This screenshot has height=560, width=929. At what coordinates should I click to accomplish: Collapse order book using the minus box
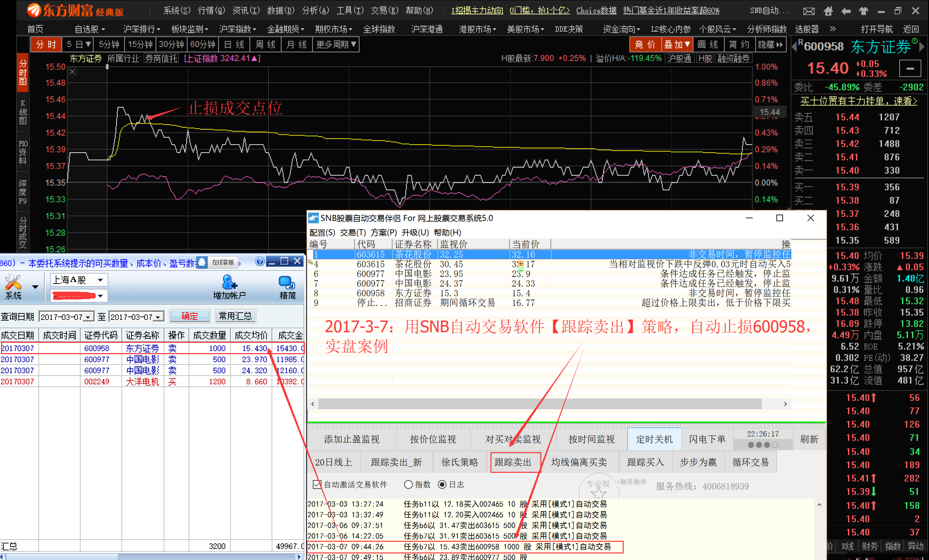coord(910,68)
